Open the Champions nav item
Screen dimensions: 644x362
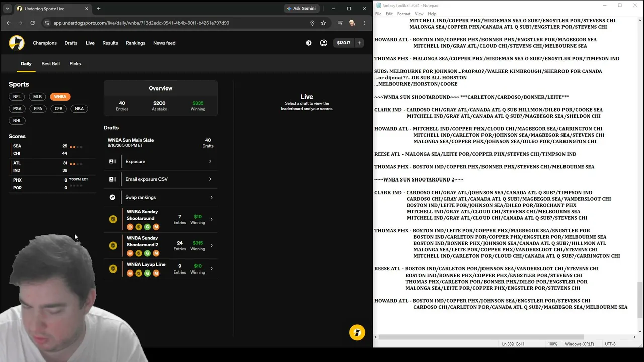[45, 43]
